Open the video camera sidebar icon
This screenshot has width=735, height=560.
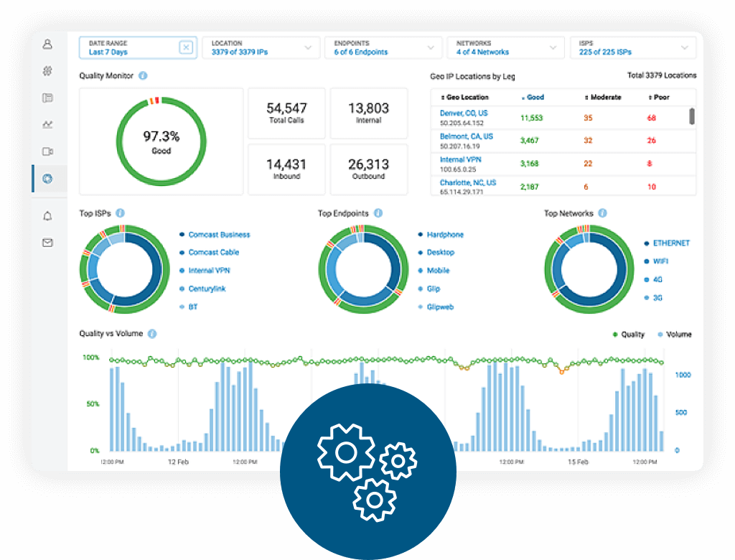47,151
